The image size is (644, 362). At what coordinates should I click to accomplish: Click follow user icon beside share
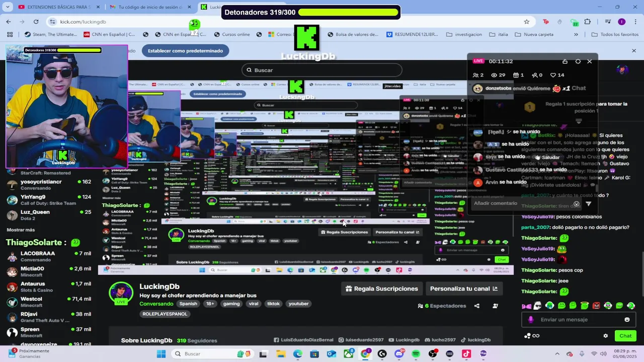click(496, 306)
